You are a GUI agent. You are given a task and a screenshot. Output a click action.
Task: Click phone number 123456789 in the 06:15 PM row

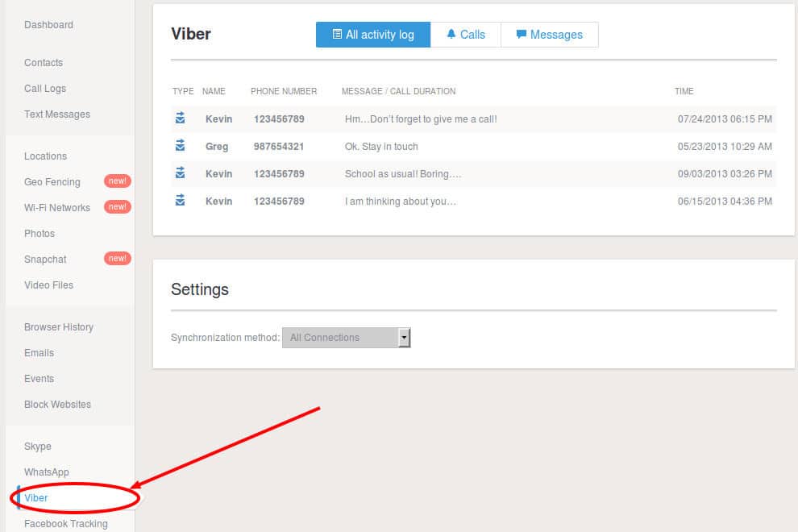pyautogui.click(x=280, y=119)
